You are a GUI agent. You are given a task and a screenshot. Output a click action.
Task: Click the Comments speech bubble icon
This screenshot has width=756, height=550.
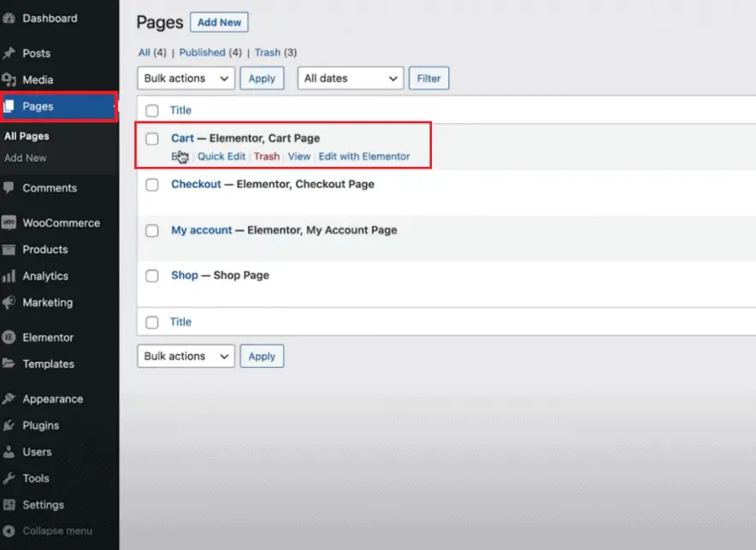coord(9,188)
